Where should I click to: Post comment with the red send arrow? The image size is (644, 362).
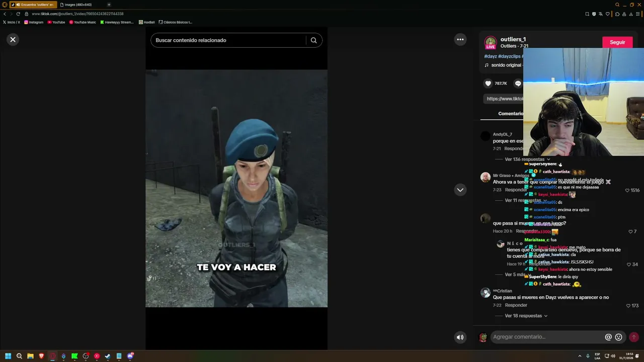(634, 337)
